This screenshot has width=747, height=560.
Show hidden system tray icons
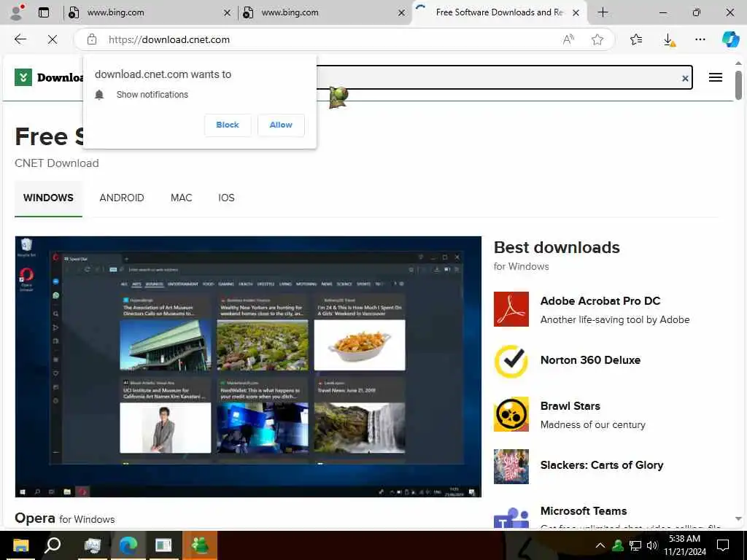coord(600,545)
